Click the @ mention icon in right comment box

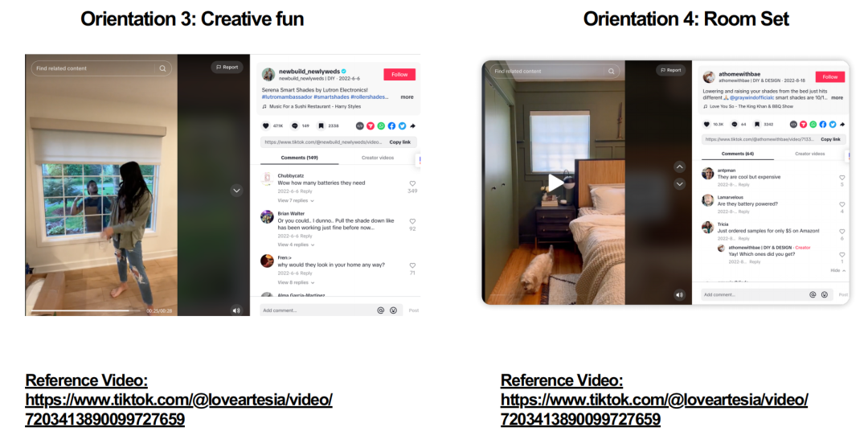[813, 294]
